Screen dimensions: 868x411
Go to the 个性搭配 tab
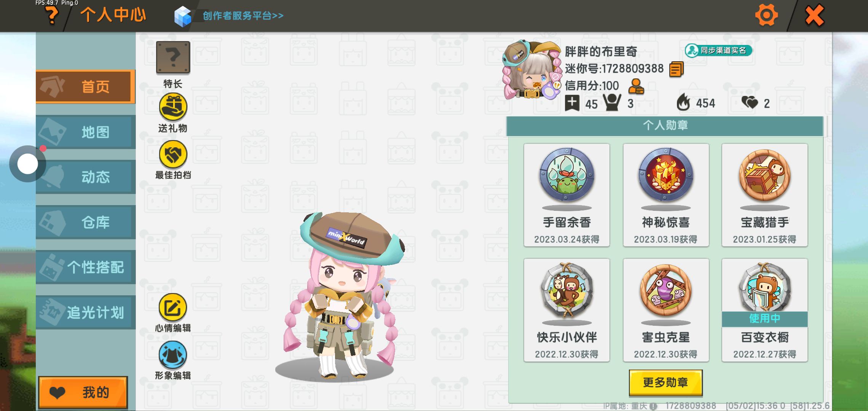pyautogui.click(x=86, y=267)
